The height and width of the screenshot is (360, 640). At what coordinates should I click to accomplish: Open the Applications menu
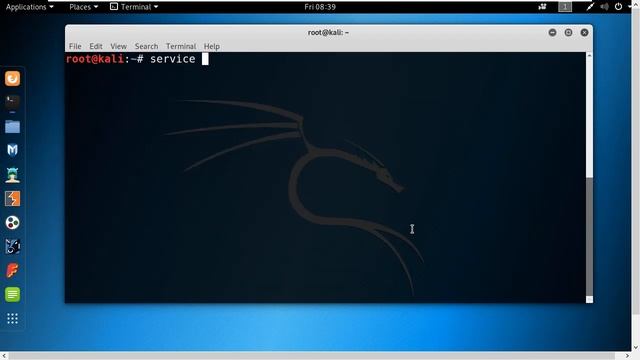[29, 7]
